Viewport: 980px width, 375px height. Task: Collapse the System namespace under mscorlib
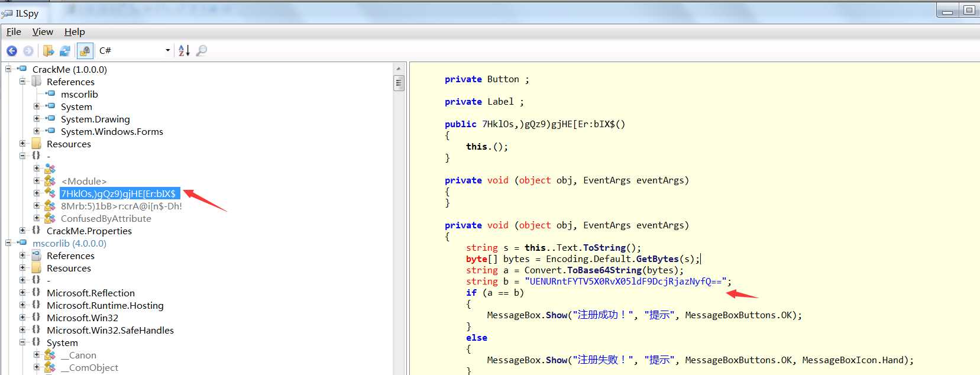[x=22, y=342]
